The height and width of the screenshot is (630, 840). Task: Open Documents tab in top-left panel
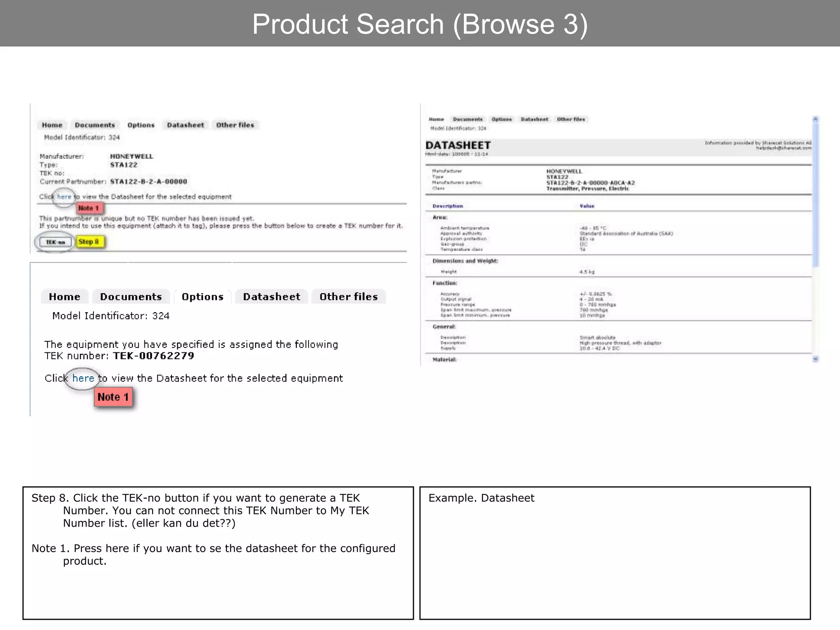click(95, 125)
